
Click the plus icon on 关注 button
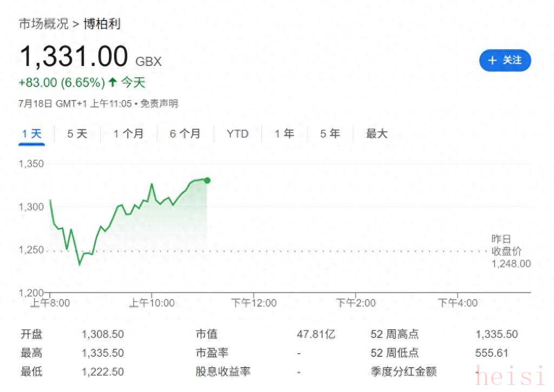point(492,61)
